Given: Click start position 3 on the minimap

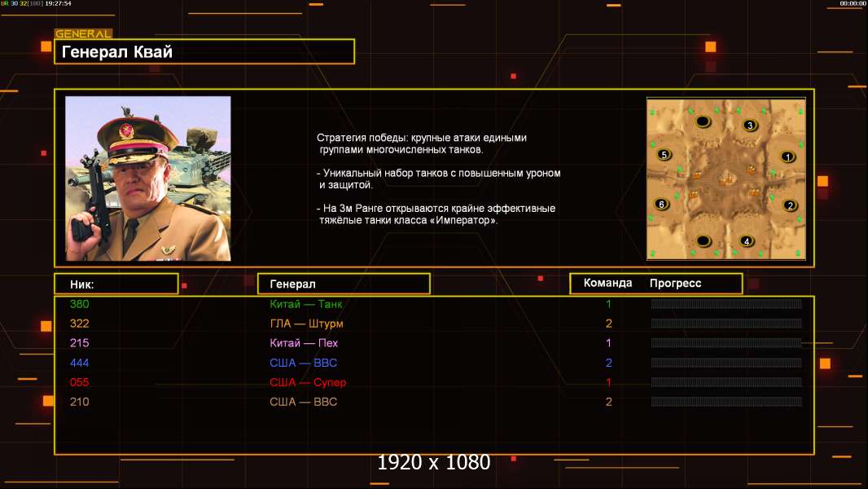Looking at the screenshot, I should coord(750,126).
